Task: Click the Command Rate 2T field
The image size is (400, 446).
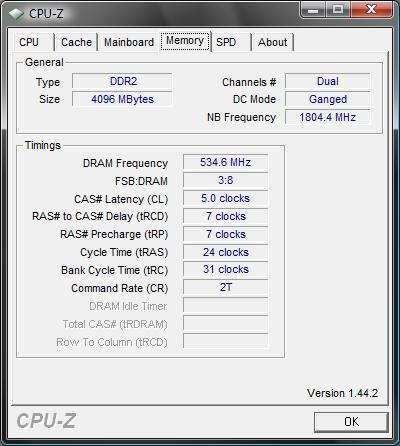Action: pyautogui.click(x=225, y=288)
